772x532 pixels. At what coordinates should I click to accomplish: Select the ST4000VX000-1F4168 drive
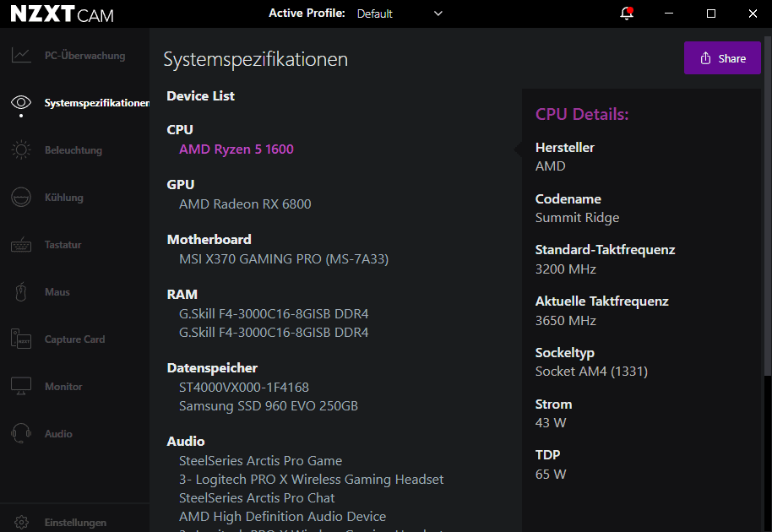244,388
